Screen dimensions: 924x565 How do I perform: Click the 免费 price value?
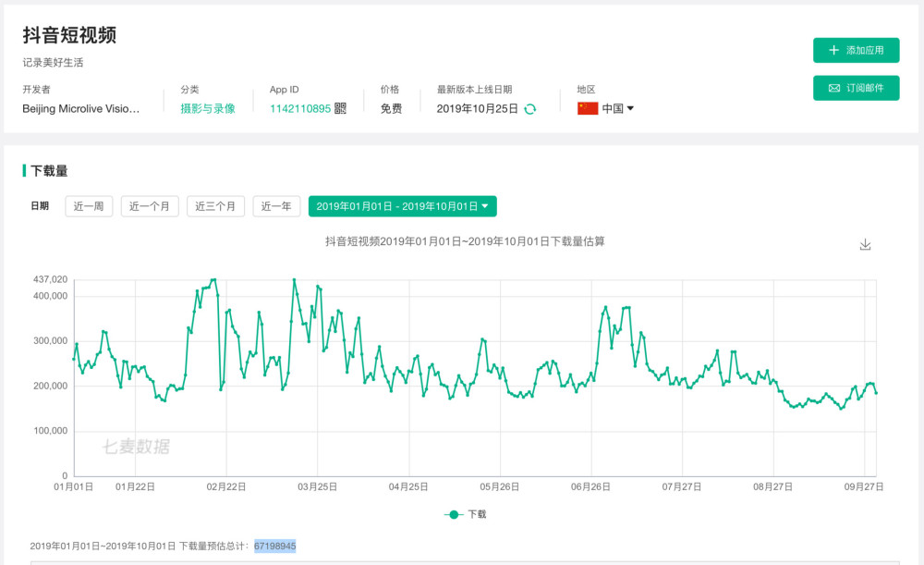[391, 108]
